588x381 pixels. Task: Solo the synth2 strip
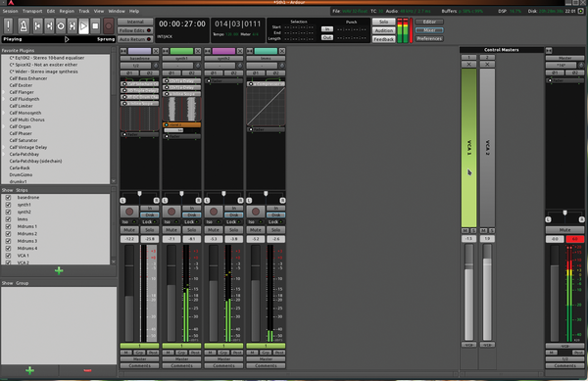[233, 229]
